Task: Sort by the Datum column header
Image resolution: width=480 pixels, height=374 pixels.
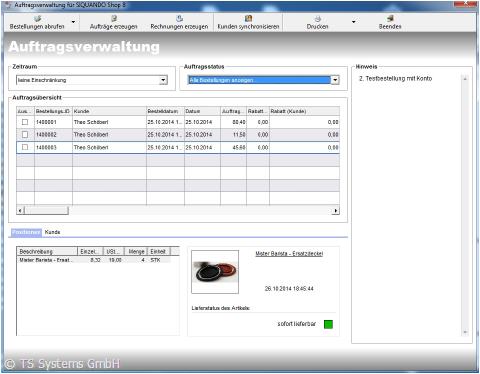Action: 202,111
